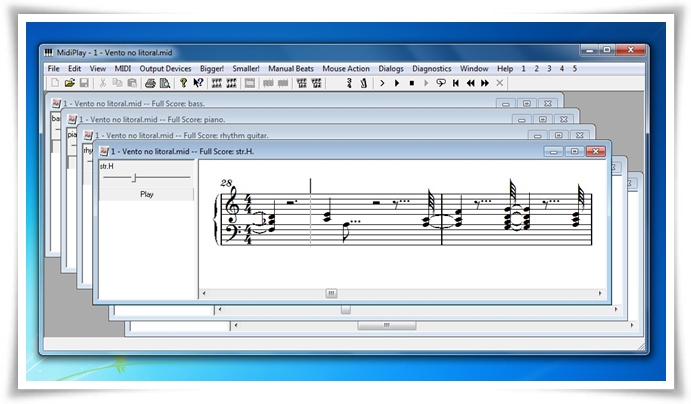Click the second track grid icon
Viewport: 691px width, 404px height.
coord(316,83)
